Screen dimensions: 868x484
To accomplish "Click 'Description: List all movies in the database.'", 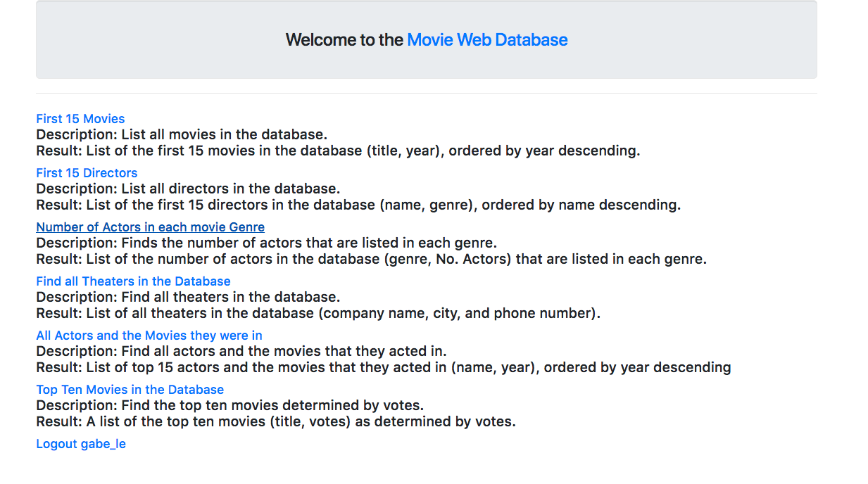I will tap(182, 134).
